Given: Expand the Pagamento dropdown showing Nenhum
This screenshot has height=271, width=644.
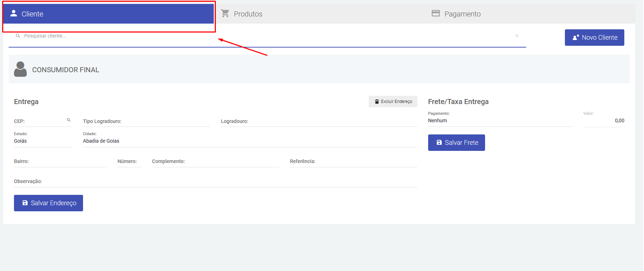Looking at the screenshot, I should pyautogui.click(x=499, y=121).
